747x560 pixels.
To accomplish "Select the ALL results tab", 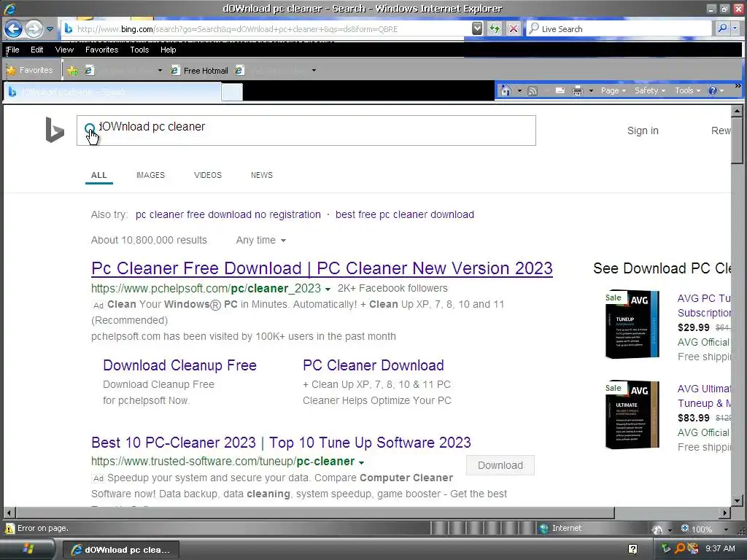I will click(x=99, y=175).
